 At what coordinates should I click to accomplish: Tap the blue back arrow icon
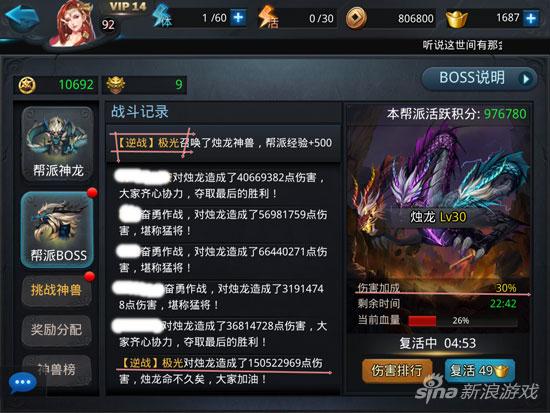[x=22, y=16]
